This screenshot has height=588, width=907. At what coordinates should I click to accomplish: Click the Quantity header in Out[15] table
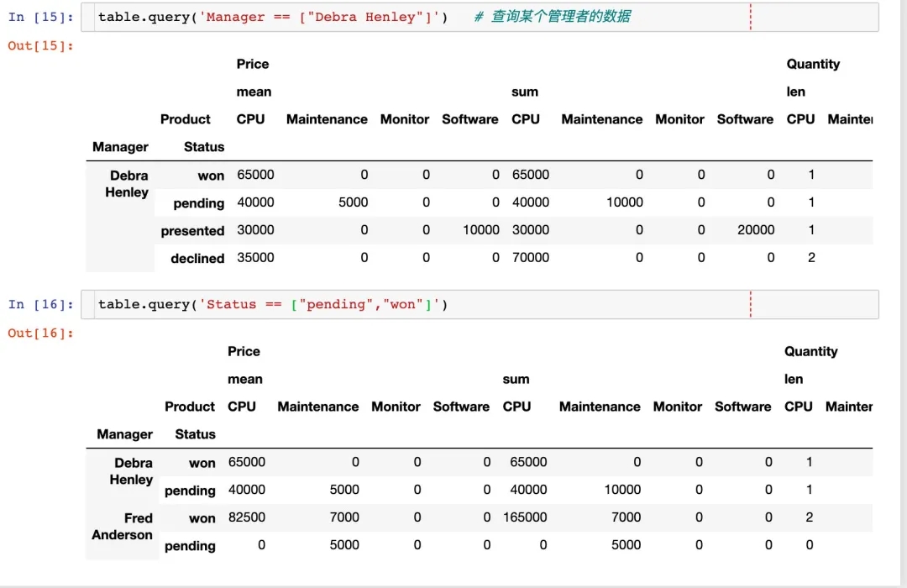point(813,64)
